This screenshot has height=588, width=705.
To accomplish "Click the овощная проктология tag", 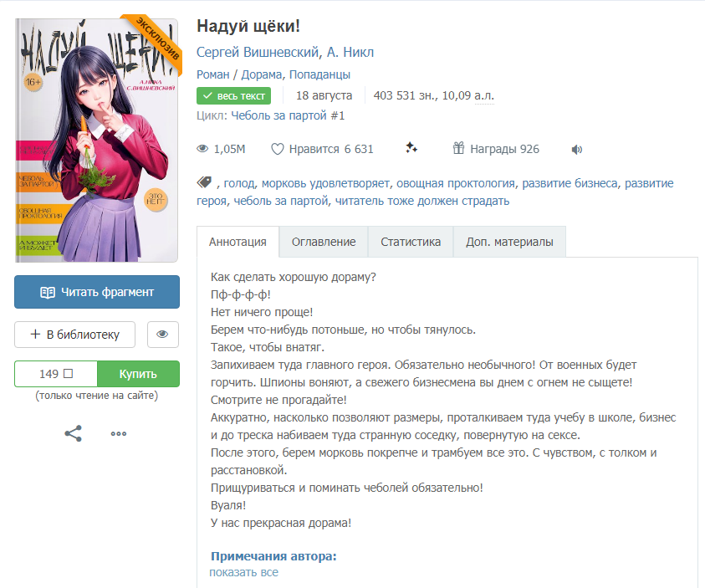I will pyautogui.click(x=456, y=183).
